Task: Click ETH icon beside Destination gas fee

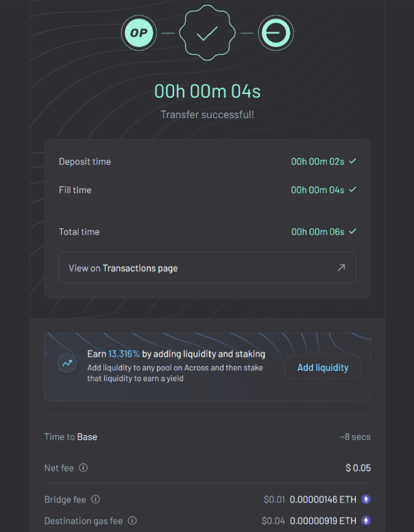Action: click(x=366, y=520)
